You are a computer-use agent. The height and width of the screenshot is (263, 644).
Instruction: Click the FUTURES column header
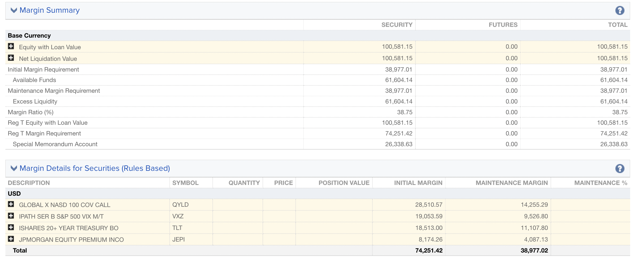(x=503, y=25)
